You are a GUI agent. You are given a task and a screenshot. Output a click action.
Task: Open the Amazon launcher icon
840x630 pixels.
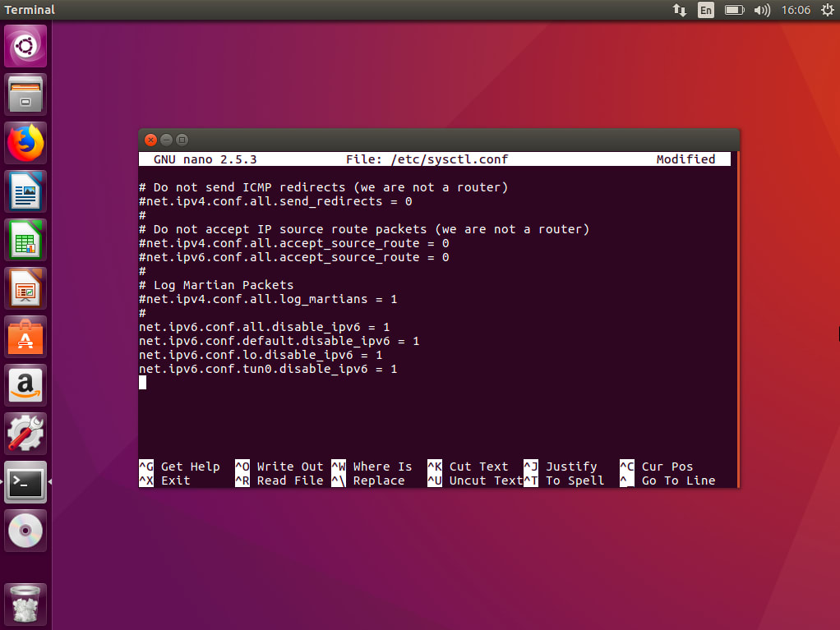(25, 385)
